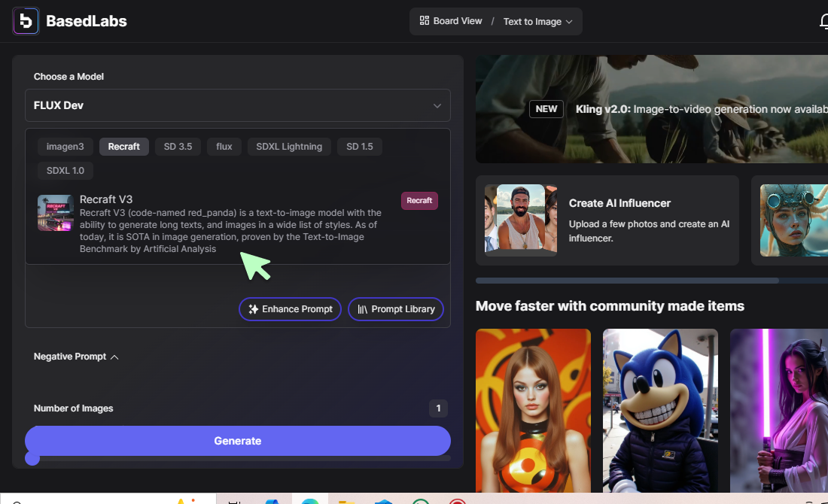828x504 pixels.
Task: Open the FLUX Dev model dropdown
Action: coord(238,105)
